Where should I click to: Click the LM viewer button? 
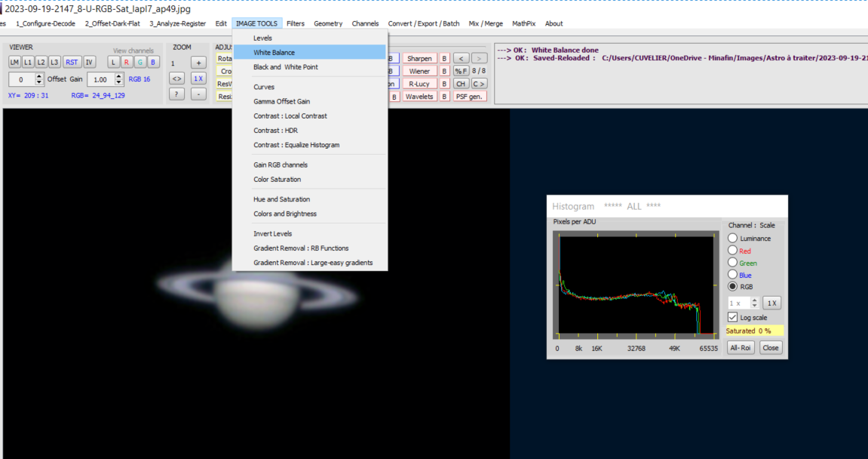tap(14, 62)
